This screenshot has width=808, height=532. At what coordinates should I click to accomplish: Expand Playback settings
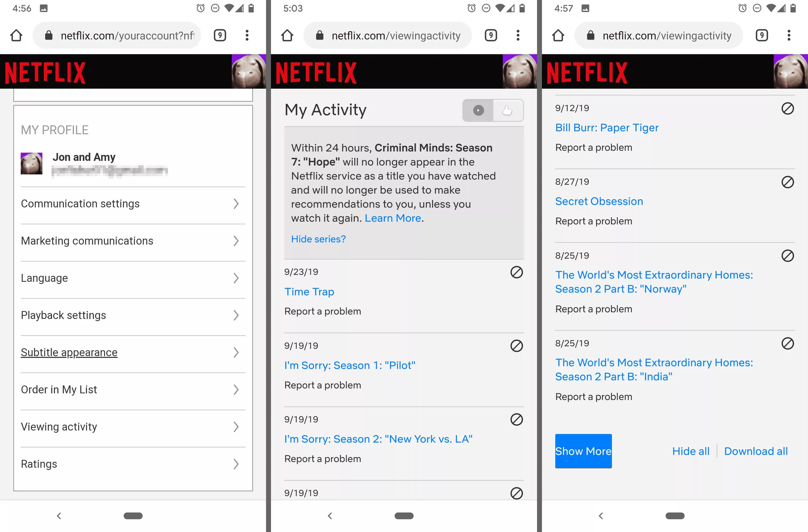point(236,315)
